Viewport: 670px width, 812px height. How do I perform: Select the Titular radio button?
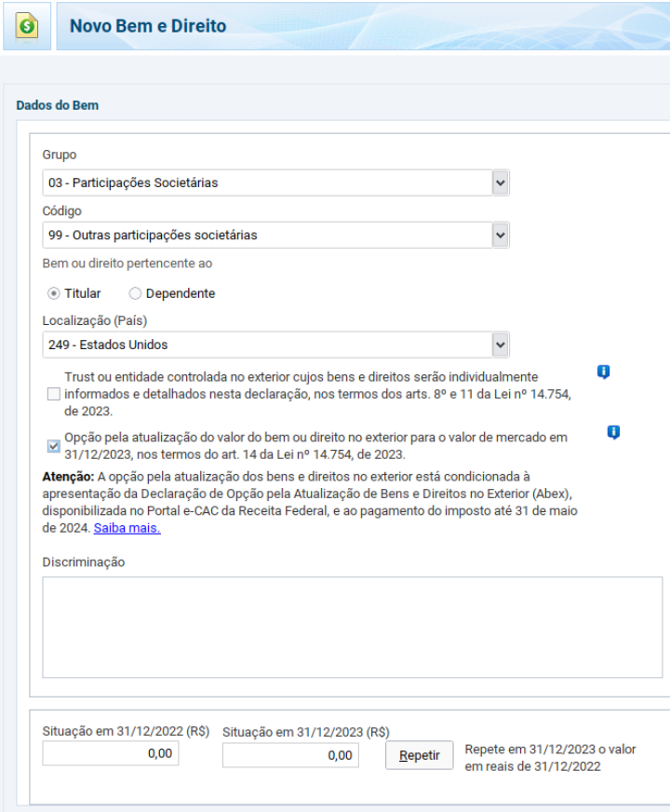click(53, 293)
